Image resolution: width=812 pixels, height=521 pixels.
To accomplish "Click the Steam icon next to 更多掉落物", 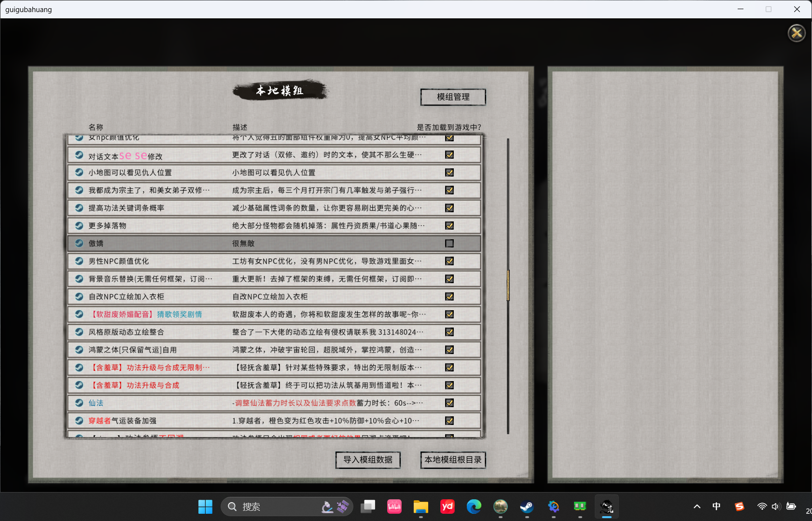I will click(x=79, y=225).
